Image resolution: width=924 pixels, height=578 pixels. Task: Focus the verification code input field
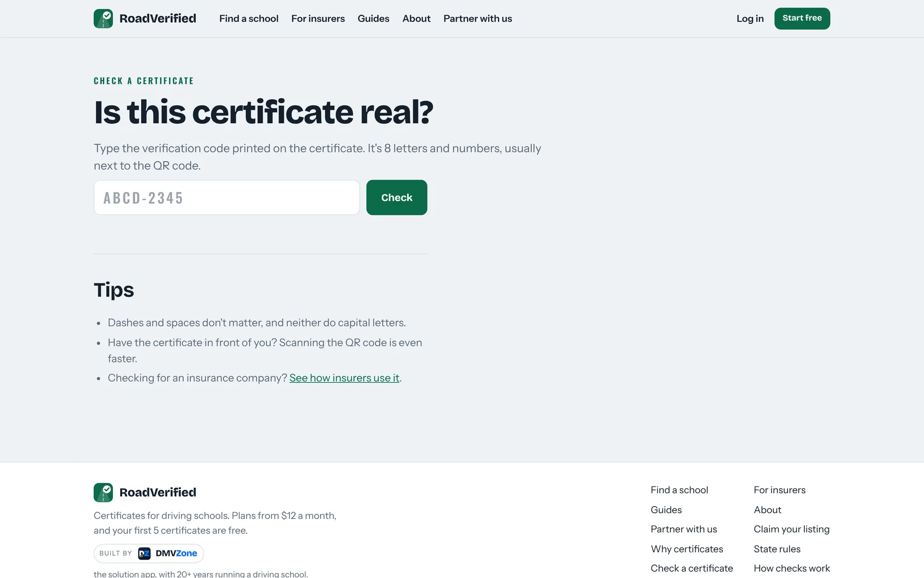(226, 197)
